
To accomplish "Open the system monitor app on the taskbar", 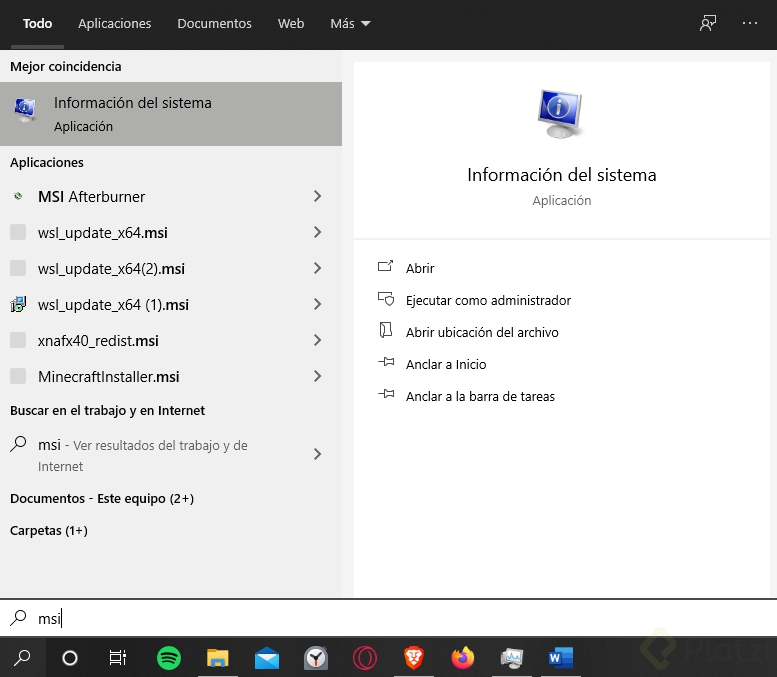I will (x=512, y=658).
